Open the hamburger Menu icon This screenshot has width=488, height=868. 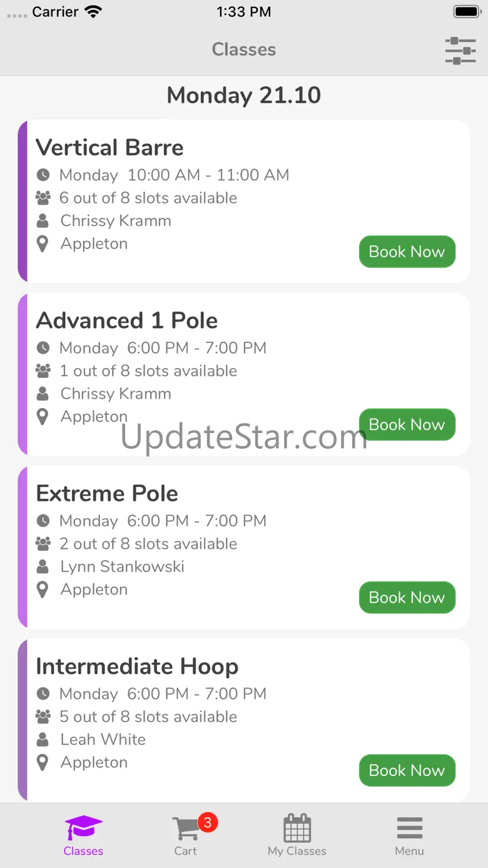point(410,829)
